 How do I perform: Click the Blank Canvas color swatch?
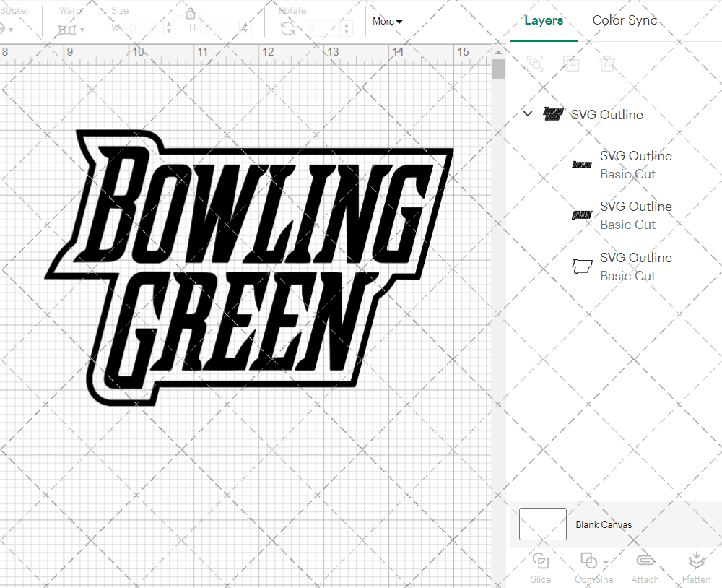click(542, 524)
